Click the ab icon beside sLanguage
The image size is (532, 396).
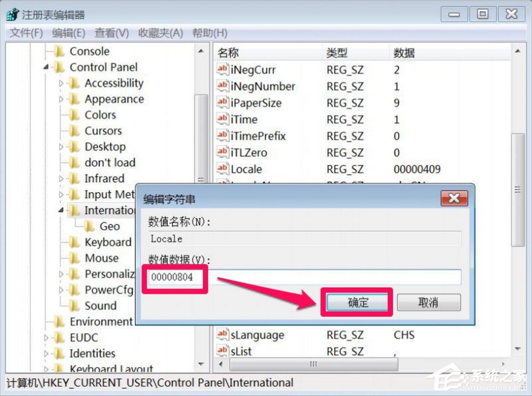[x=221, y=335]
